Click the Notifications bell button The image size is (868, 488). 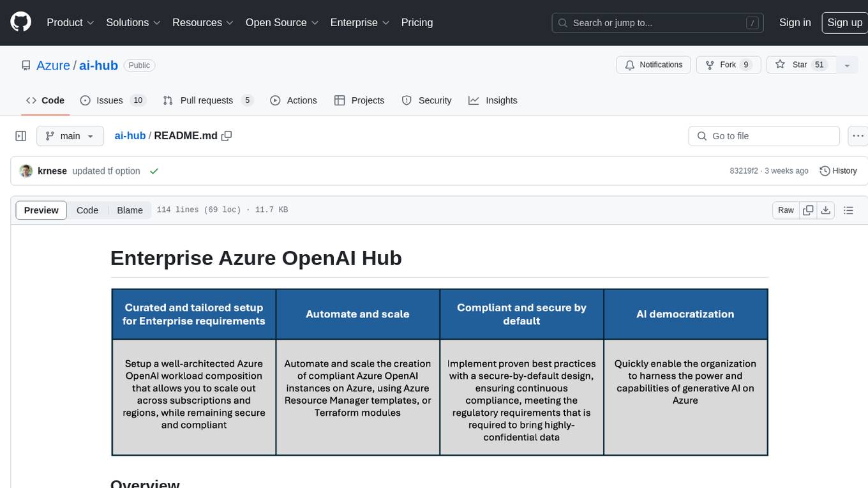(654, 65)
